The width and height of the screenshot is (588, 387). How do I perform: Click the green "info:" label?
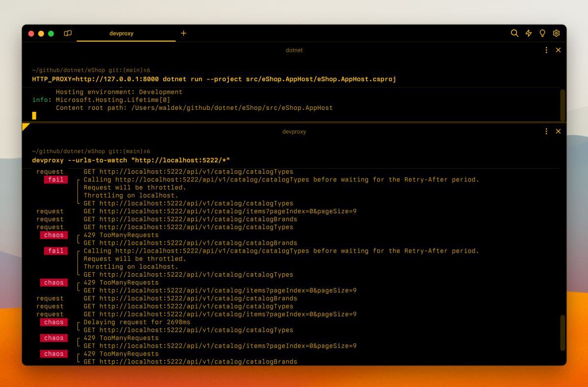[41, 100]
